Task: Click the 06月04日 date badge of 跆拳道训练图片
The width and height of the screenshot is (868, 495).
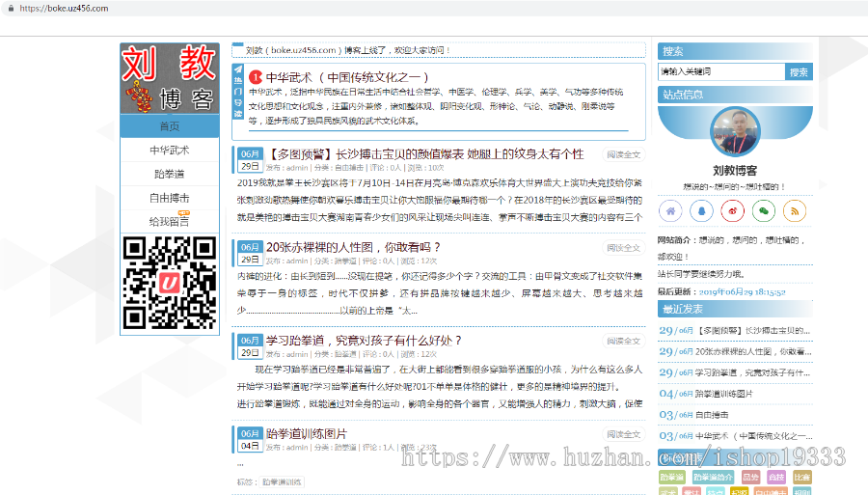Action: 250,439
